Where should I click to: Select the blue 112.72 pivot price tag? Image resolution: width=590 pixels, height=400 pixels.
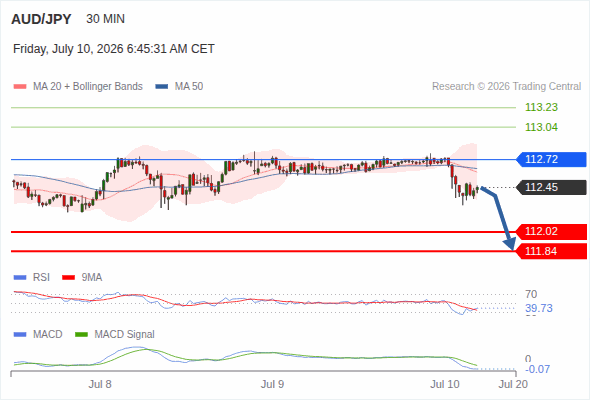pos(551,159)
